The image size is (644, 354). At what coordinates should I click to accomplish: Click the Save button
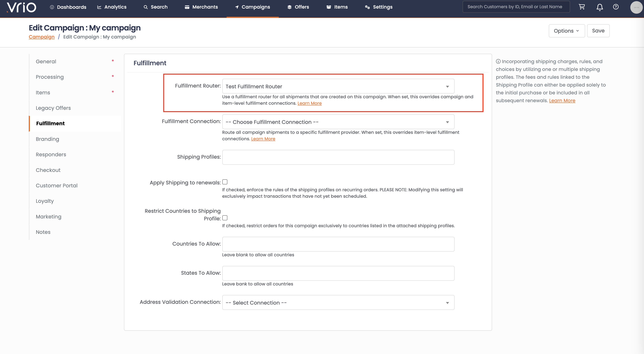[598, 31]
